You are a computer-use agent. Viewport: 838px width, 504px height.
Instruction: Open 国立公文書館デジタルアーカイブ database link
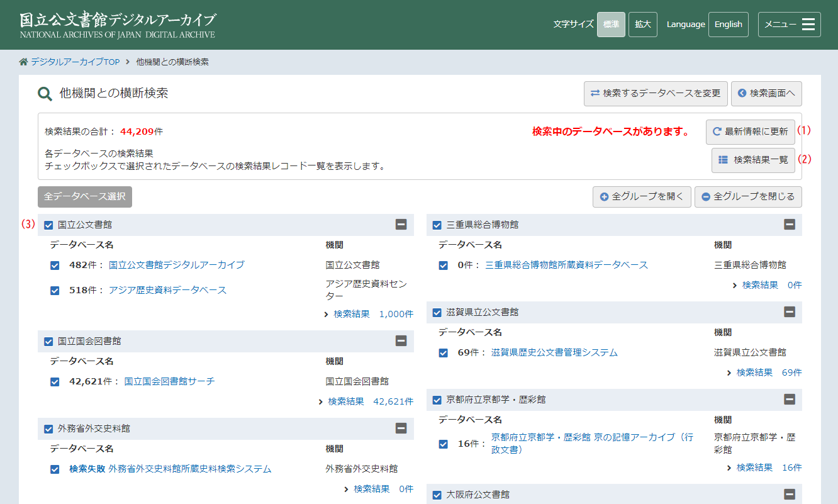coord(177,265)
